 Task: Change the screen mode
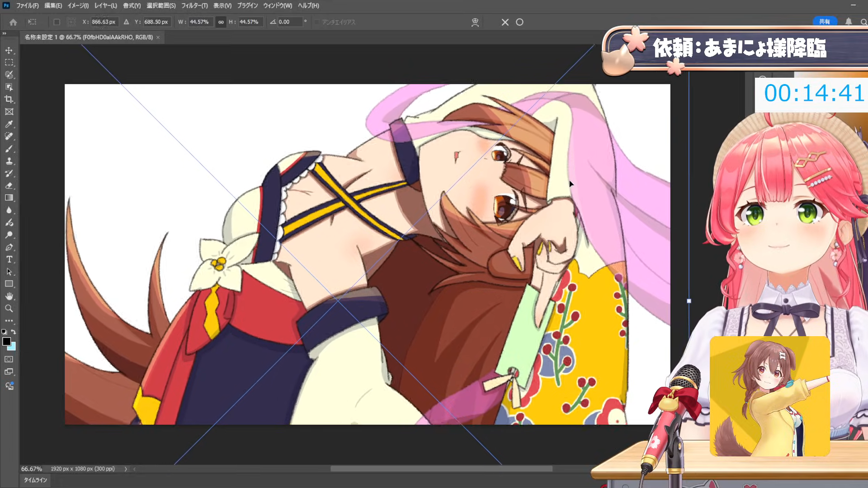[9, 372]
